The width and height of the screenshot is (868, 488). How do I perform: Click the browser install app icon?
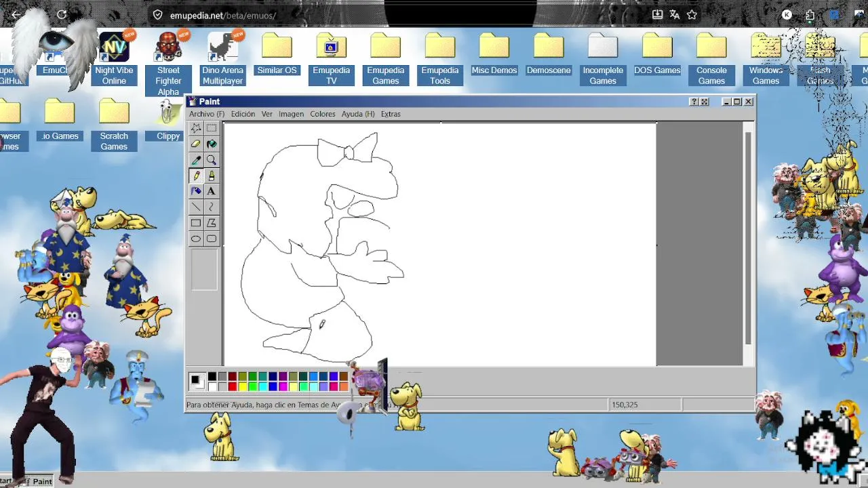(657, 15)
